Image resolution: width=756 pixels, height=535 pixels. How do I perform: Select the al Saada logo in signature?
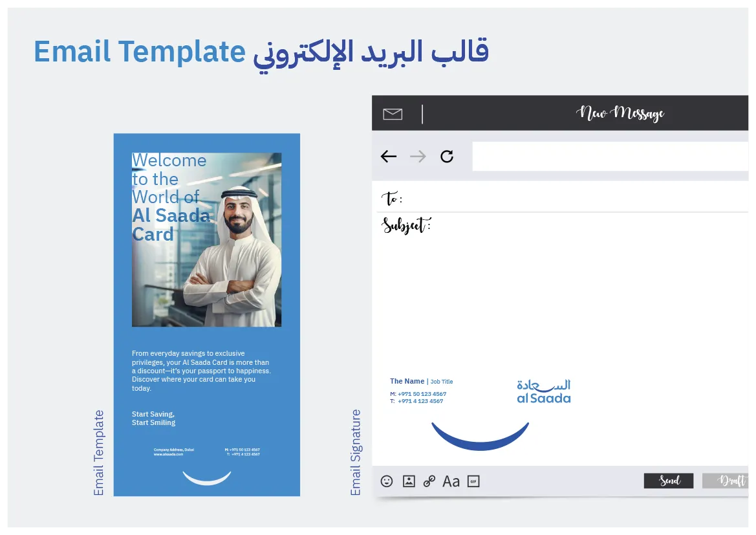pyautogui.click(x=544, y=391)
